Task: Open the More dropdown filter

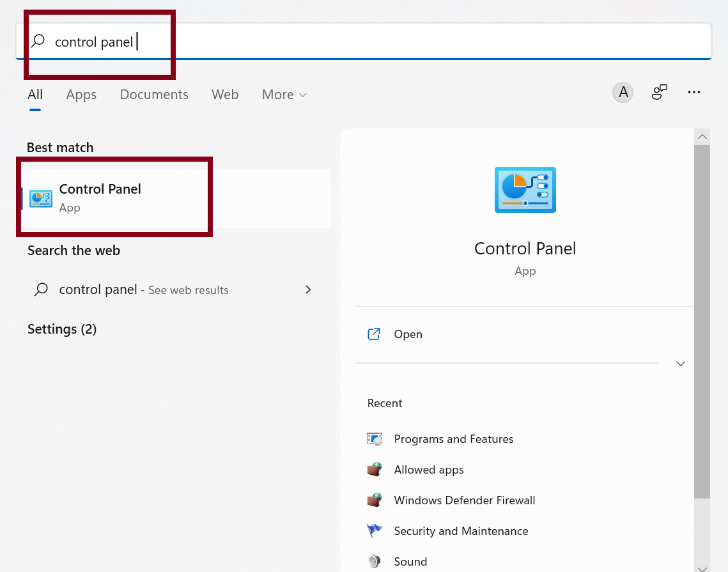Action: pyautogui.click(x=284, y=94)
